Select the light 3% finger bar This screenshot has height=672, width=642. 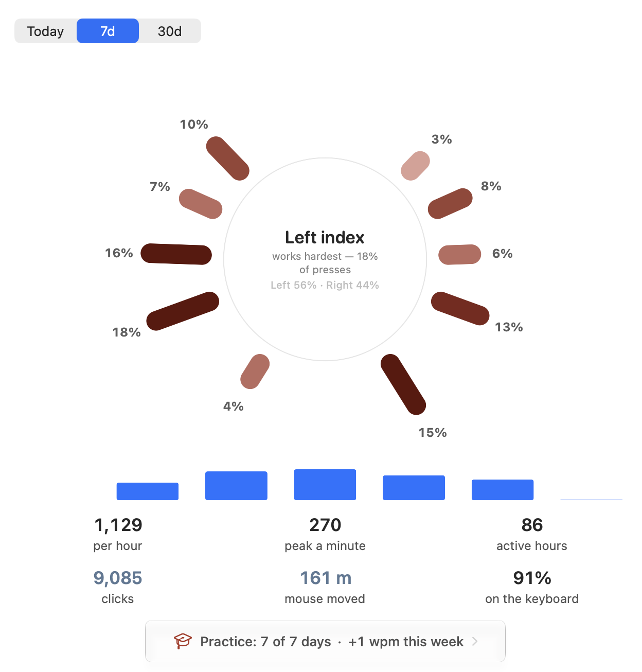pos(415,166)
